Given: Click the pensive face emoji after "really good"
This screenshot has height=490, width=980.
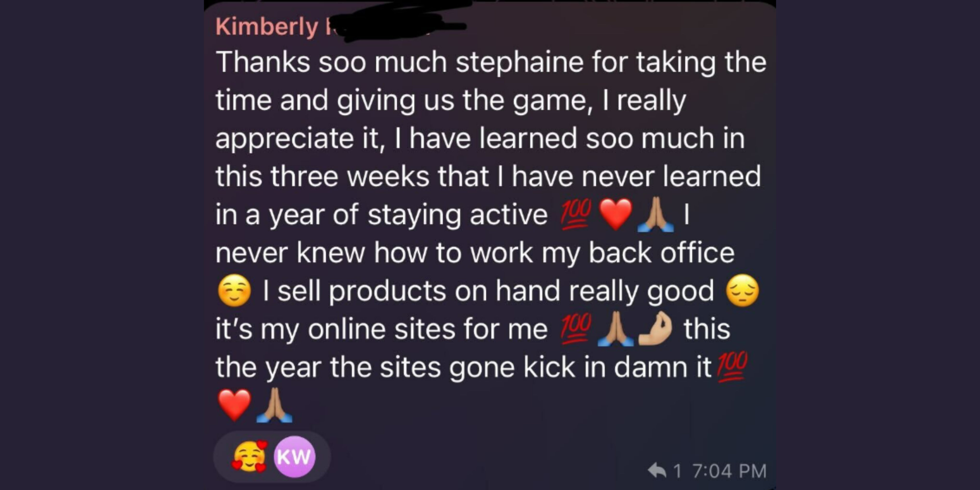Looking at the screenshot, I should tap(743, 290).
